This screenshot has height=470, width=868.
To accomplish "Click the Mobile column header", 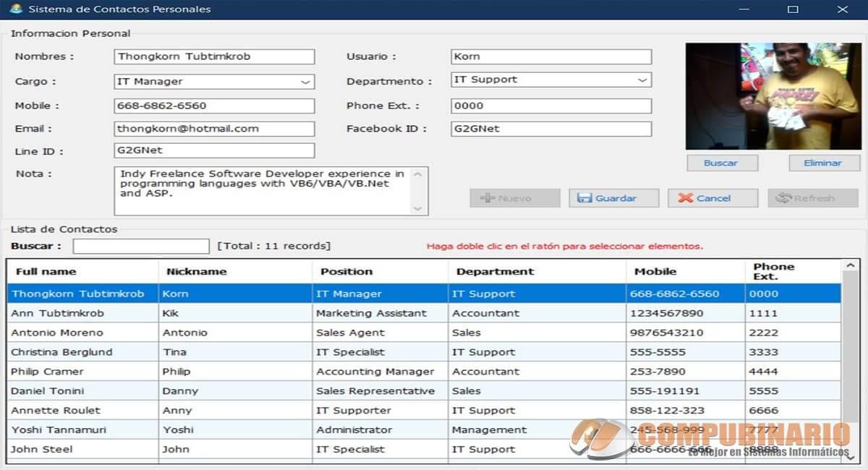I will point(686,272).
